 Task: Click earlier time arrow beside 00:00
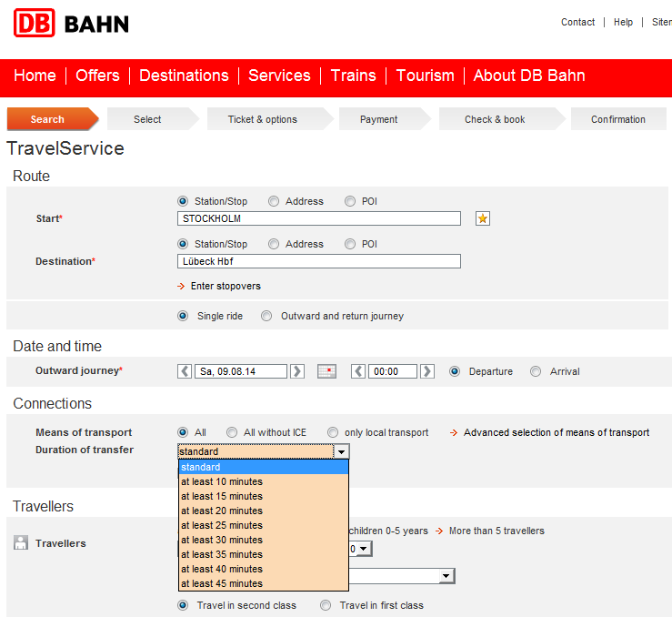click(x=358, y=371)
